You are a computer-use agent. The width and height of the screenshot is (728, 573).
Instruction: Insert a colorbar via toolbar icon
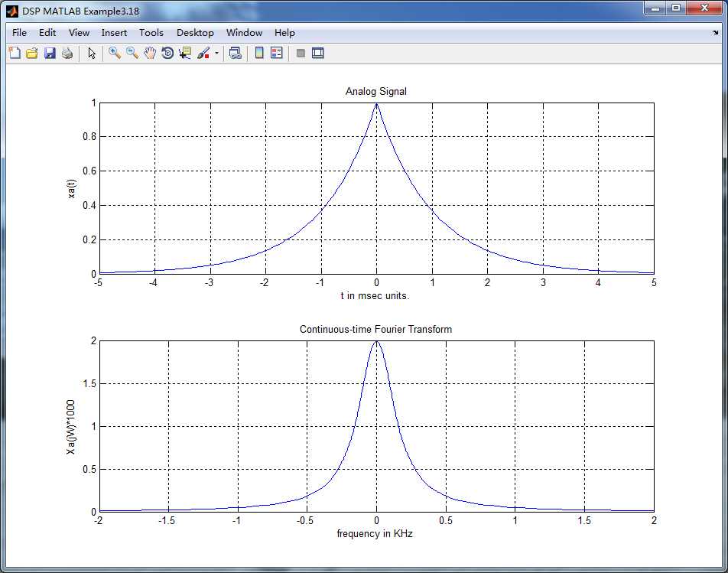click(x=259, y=53)
